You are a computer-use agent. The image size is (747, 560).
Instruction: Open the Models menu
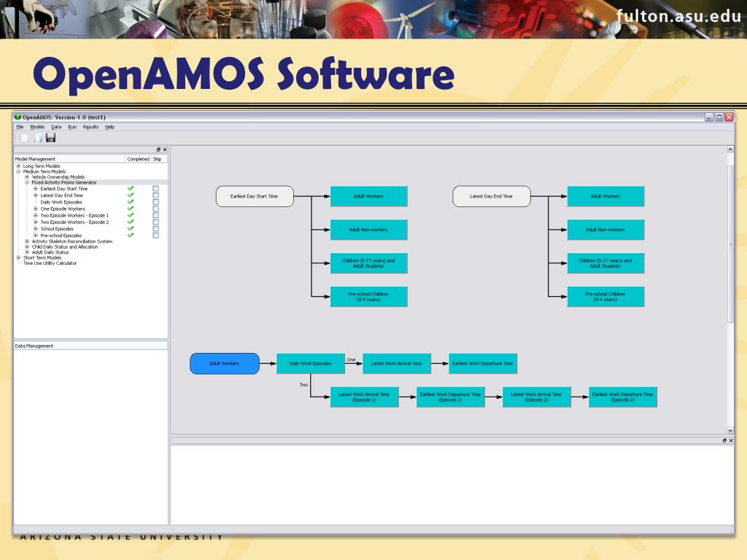[37, 127]
